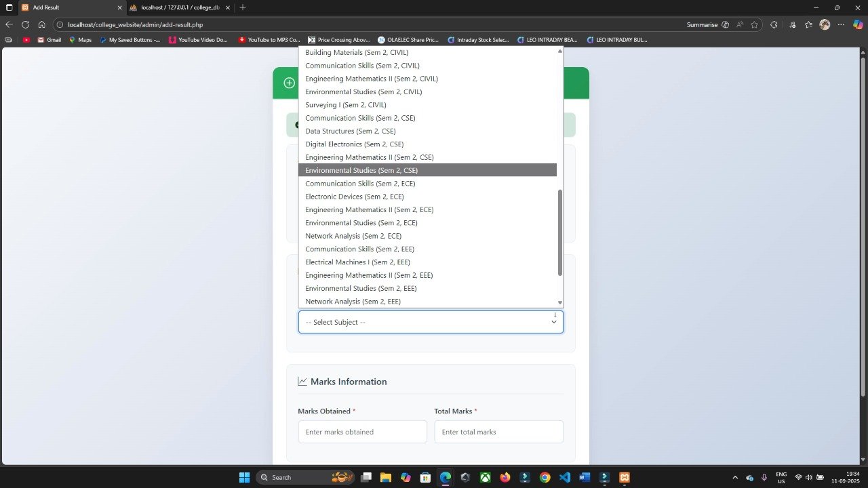Add page to favorites with star icon
The height and width of the screenshot is (488, 868).
coord(754,24)
